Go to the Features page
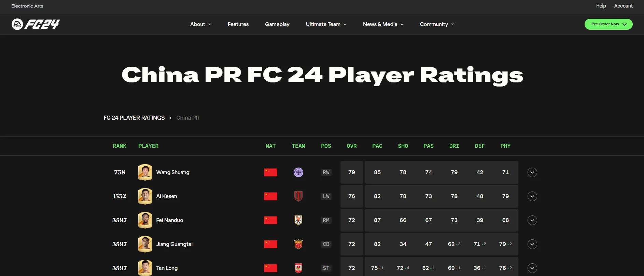Screen dimensions: 644x276 (238, 24)
